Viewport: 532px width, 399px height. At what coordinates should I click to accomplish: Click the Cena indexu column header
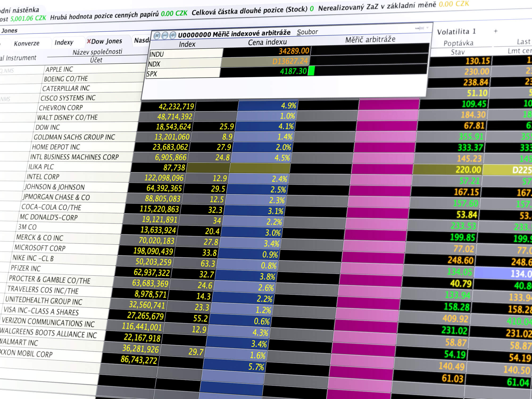coord(267,42)
